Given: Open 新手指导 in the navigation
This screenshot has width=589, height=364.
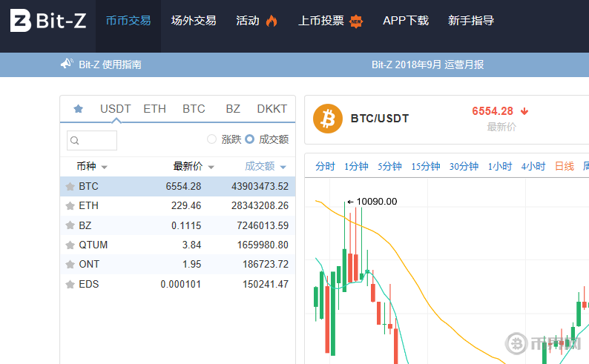Looking at the screenshot, I should 470,21.
